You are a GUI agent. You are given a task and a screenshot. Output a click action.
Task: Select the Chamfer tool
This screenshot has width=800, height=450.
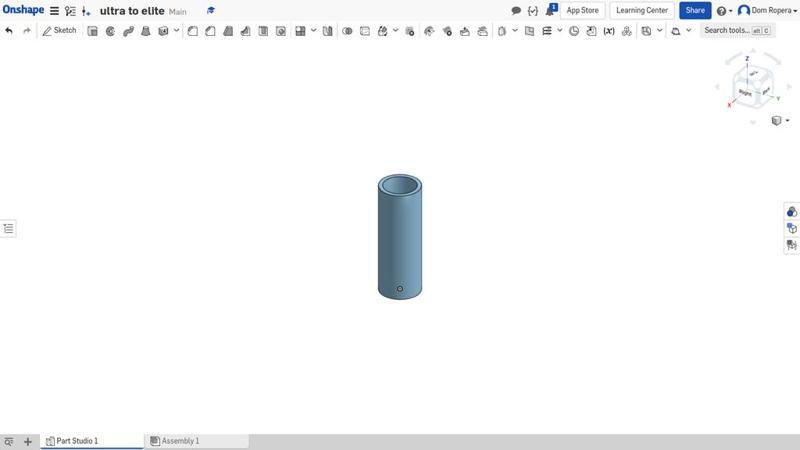point(210,31)
